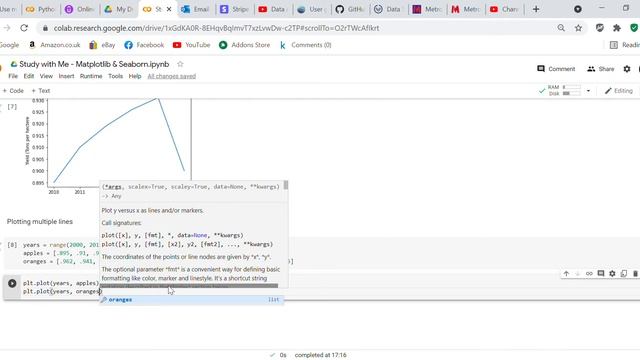Close the current Colab tab
Screen dimensions: 640x360
coord(169,9)
